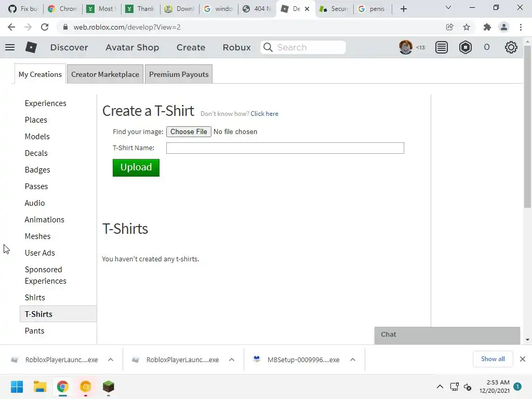This screenshot has width=532, height=399.
Task: Open the Minecraft block taskbar icon
Action: pos(109,387)
